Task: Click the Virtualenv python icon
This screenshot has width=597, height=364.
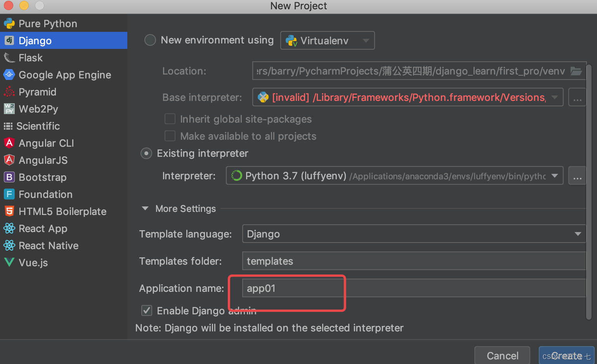Action: coord(291,40)
